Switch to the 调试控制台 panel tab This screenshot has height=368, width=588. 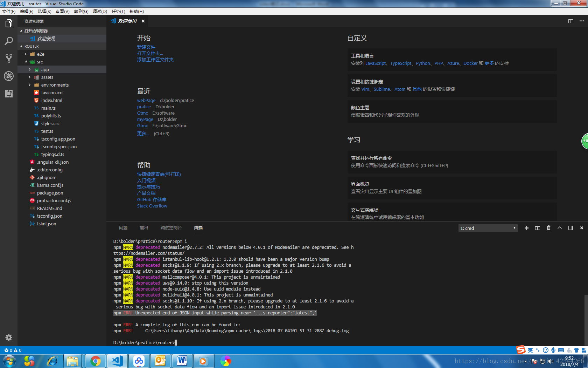(171, 228)
